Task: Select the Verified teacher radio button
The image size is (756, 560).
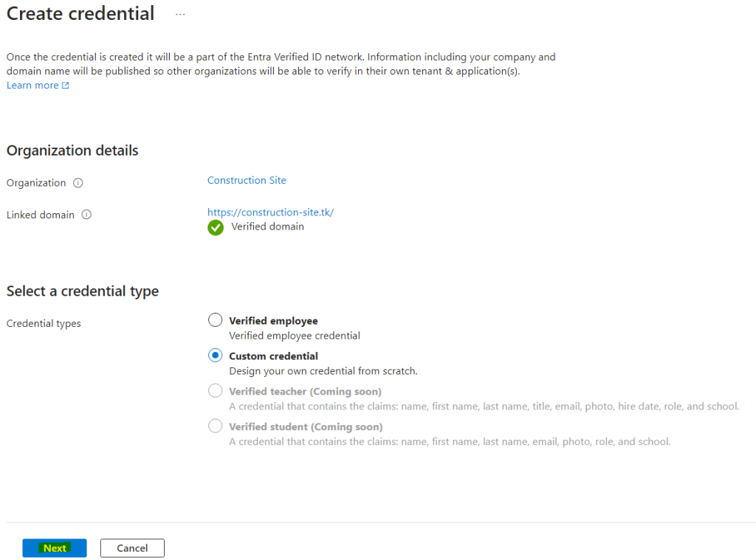Action: coord(215,390)
